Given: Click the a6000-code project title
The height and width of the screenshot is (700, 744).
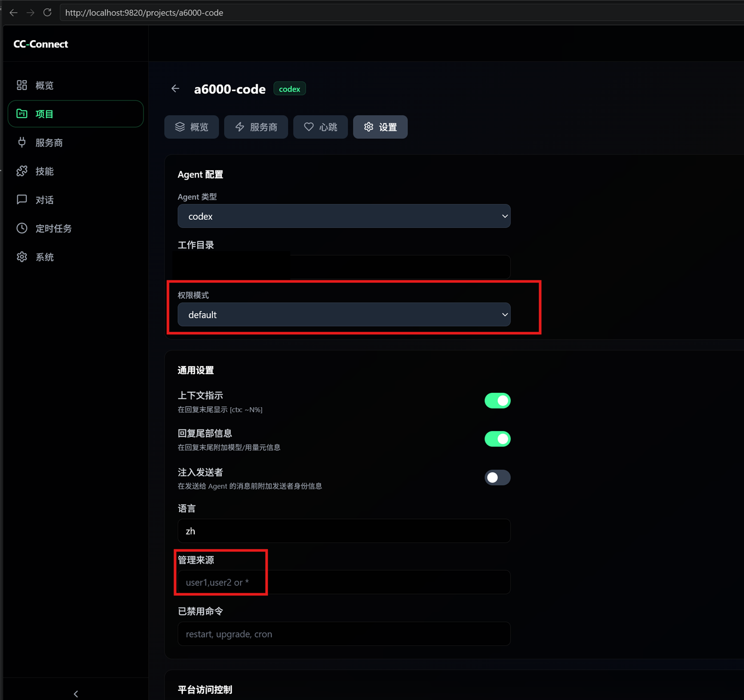Looking at the screenshot, I should pyautogui.click(x=230, y=89).
